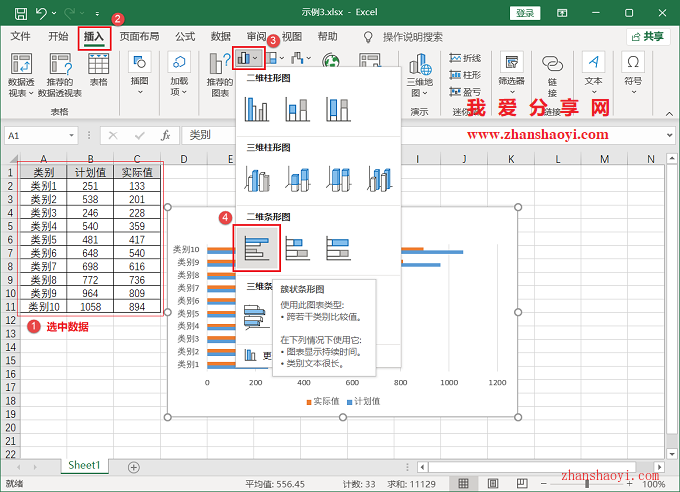
Task: Click the Tell Me search field (操作说明搜索)
Action: tap(413, 37)
